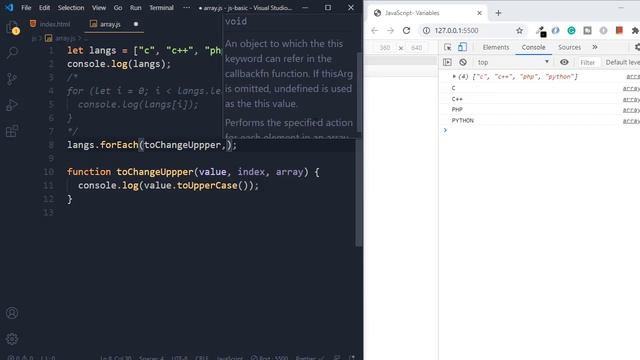Screen dimensions: 640x360
Task: Open the Search view in activity bar
Action: point(12,52)
